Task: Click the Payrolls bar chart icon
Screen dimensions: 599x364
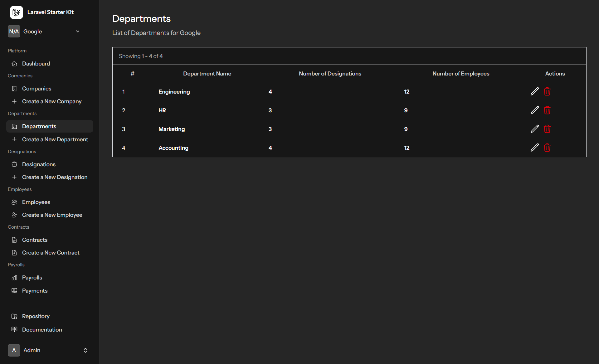Action: point(14,278)
